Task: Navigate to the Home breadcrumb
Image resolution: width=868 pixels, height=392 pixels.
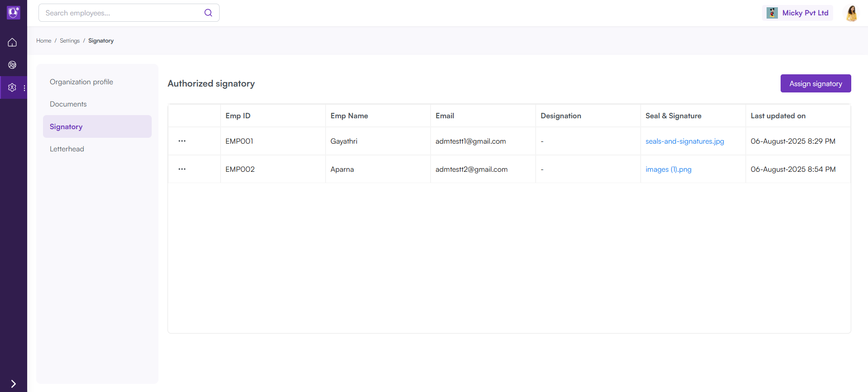Action: click(x=44, y=41)
